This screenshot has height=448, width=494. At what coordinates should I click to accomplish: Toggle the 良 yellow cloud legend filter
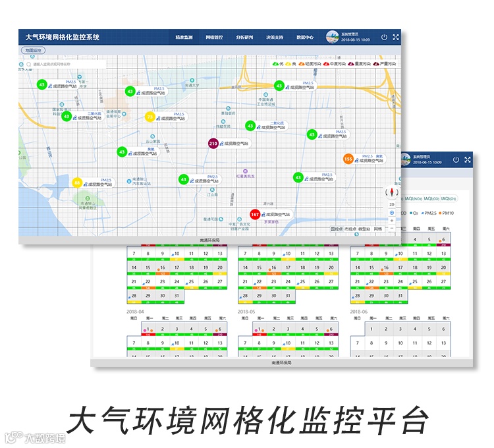[290, 64]
